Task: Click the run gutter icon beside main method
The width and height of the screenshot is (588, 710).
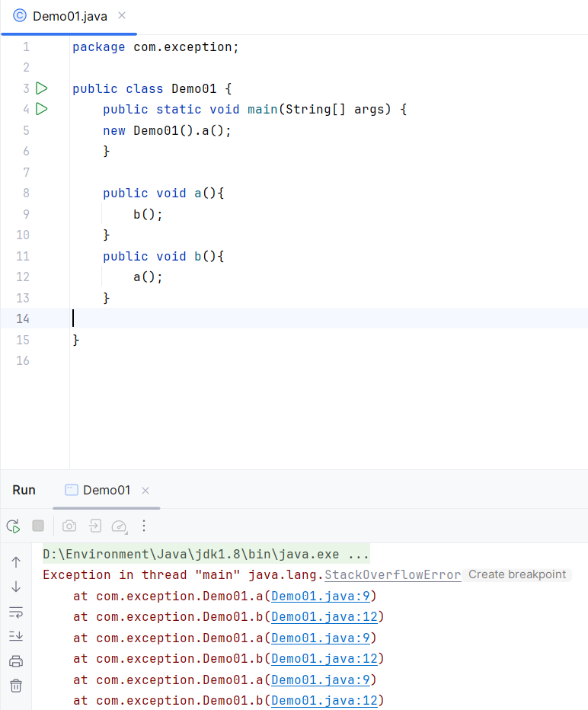Action: [x=42, y=109]
